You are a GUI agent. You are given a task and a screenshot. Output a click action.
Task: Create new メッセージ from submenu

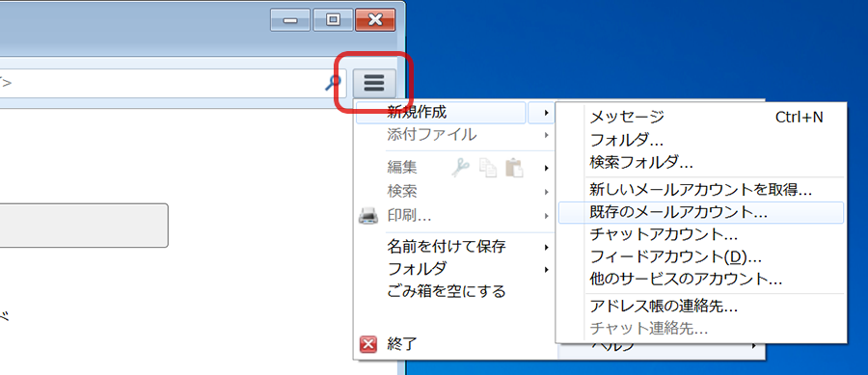pos(701,117)
